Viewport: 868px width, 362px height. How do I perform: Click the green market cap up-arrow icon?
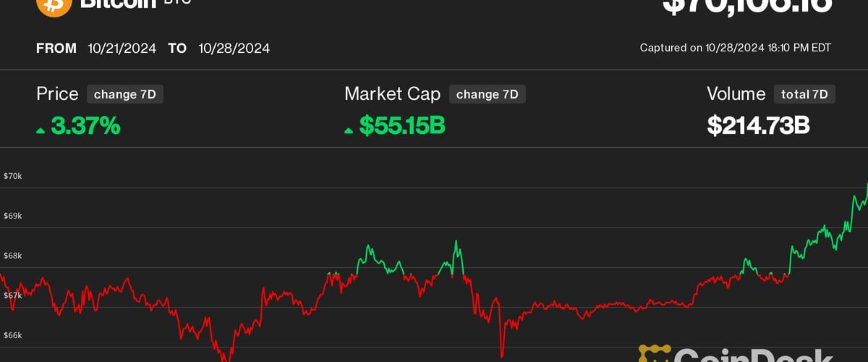click(349, 130)
